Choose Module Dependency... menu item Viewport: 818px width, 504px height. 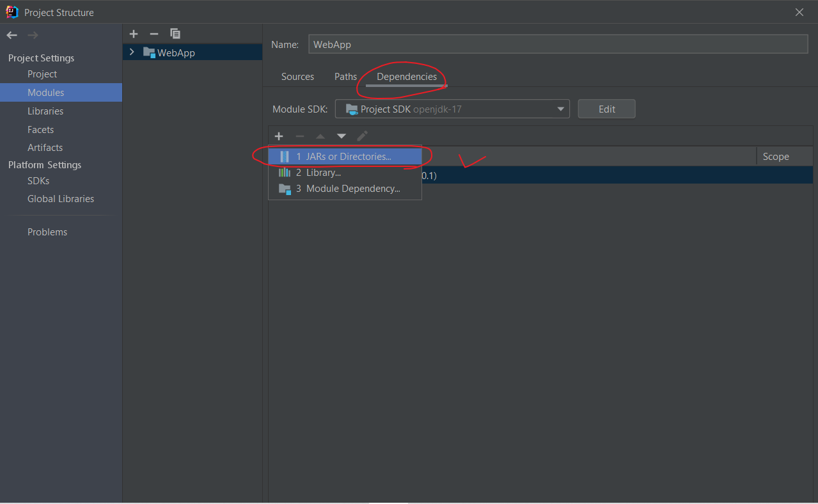[345, 189]
